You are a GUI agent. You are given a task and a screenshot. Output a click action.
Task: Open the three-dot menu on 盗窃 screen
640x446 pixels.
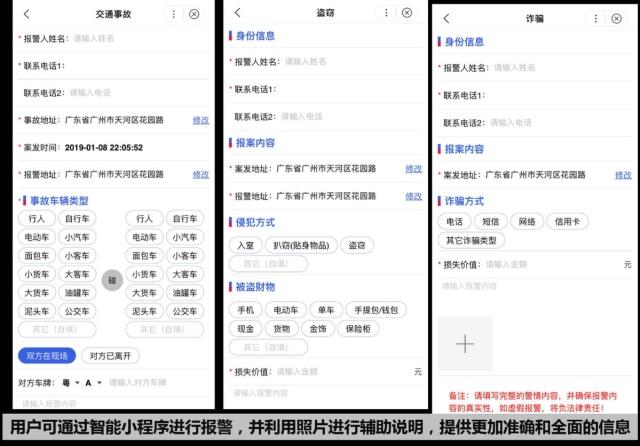(x=386, y=13)
